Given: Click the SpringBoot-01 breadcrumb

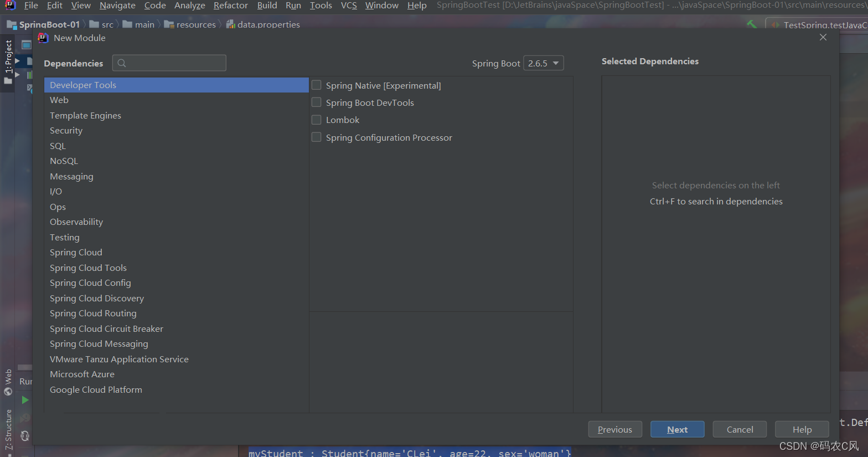Looking at the screenshot, I should tap(43, 24).
